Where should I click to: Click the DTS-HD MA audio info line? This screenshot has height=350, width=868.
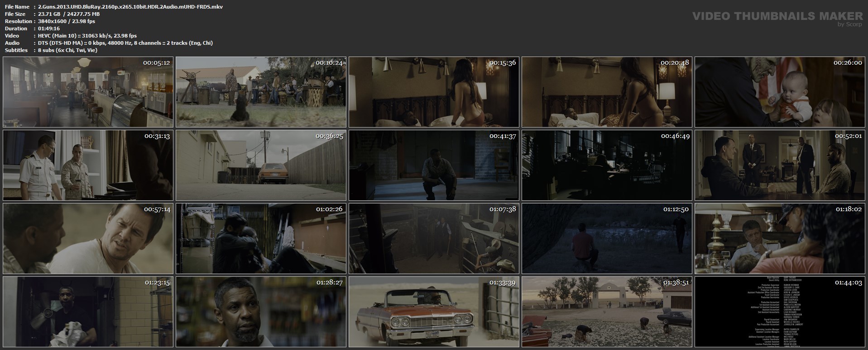point(125,43)
